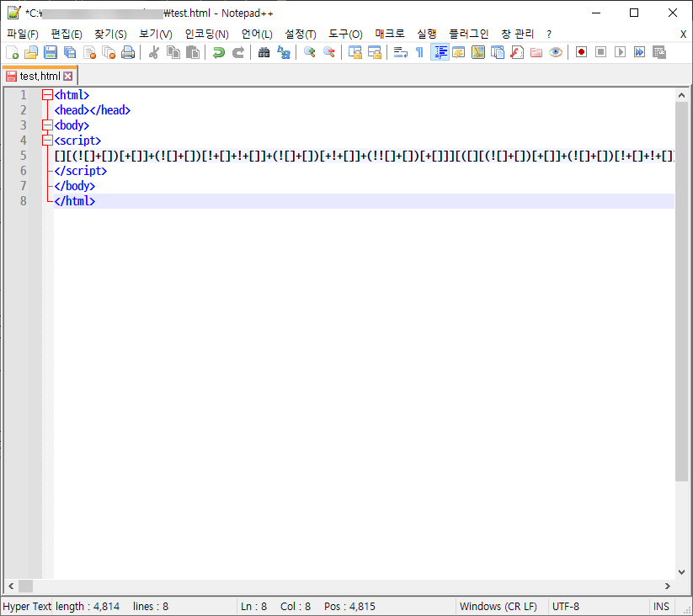This screenshot has width=693, height=616.
Task: Open Find dialog with binoculars icon
Action: 264,52
